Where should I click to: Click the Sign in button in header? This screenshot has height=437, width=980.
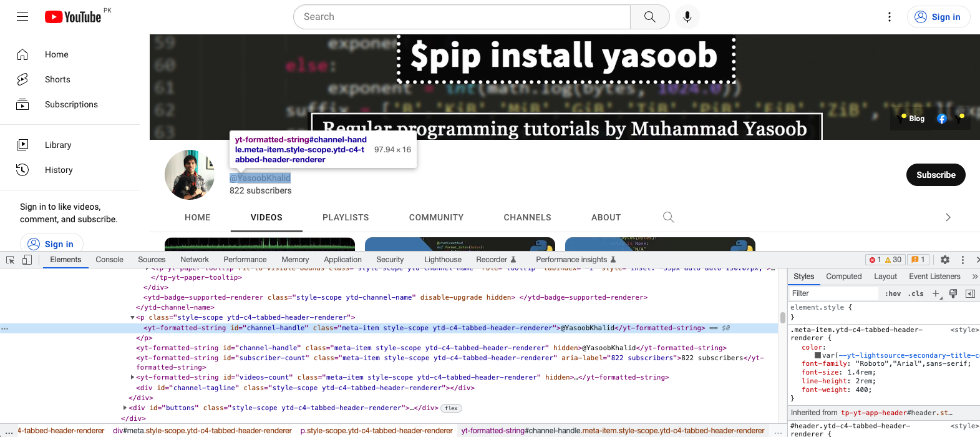pos(938,17)
